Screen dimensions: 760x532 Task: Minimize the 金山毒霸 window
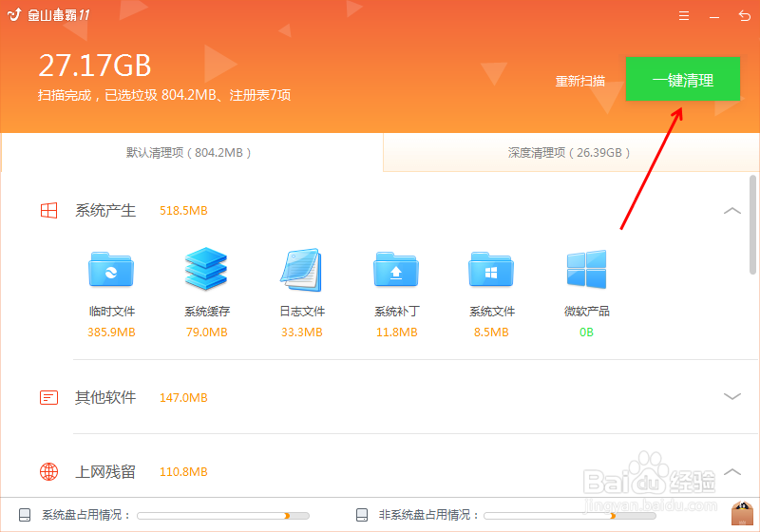coord(714,17)
